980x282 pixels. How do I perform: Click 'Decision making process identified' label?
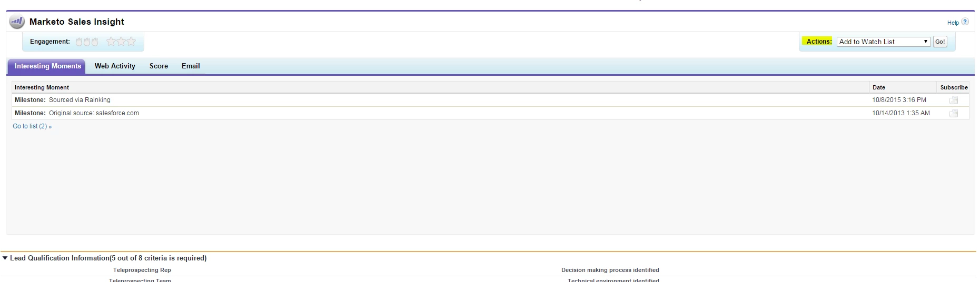tap(610, 270)
